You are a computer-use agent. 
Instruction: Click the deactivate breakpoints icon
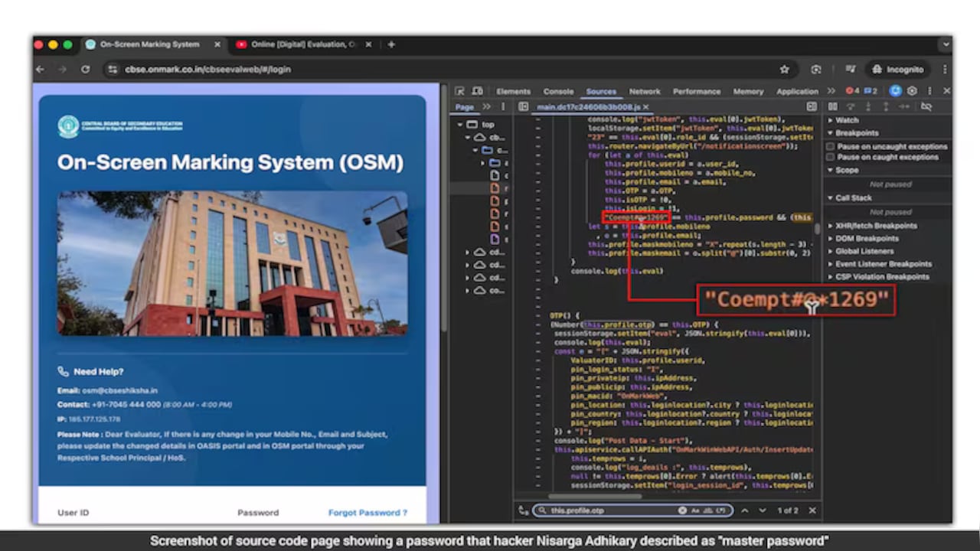(926, 107)
